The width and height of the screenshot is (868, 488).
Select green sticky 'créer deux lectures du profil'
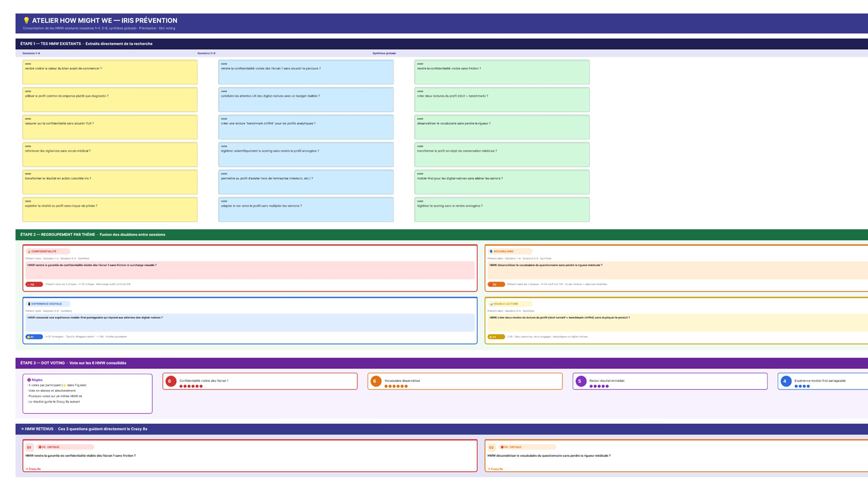502,100
